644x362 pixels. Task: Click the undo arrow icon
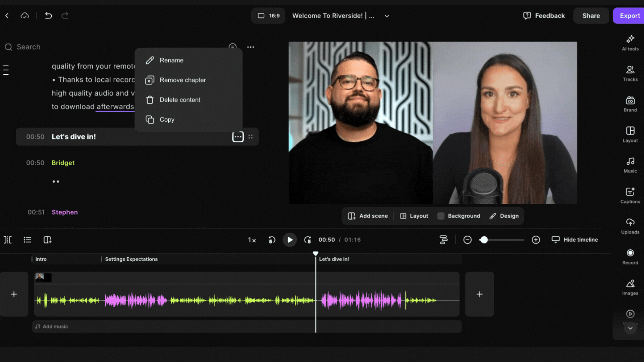(x=48, y=15)
